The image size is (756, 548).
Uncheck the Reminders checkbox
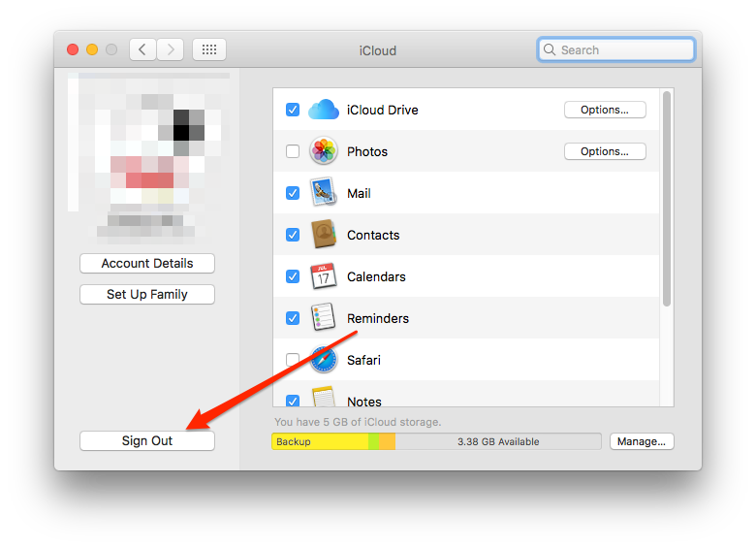click(x=293, y=318)
